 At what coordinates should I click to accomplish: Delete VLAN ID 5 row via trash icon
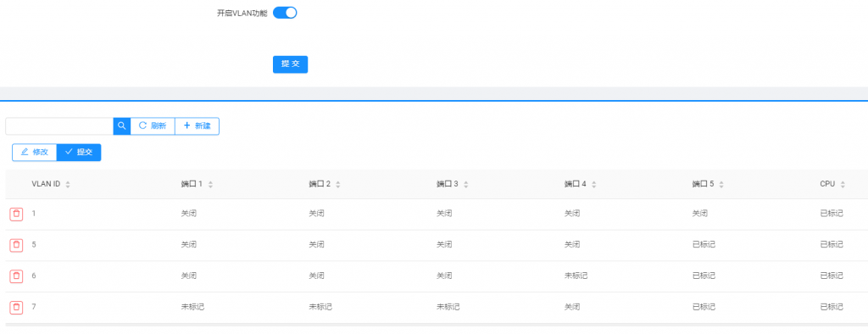coord(16,245)
